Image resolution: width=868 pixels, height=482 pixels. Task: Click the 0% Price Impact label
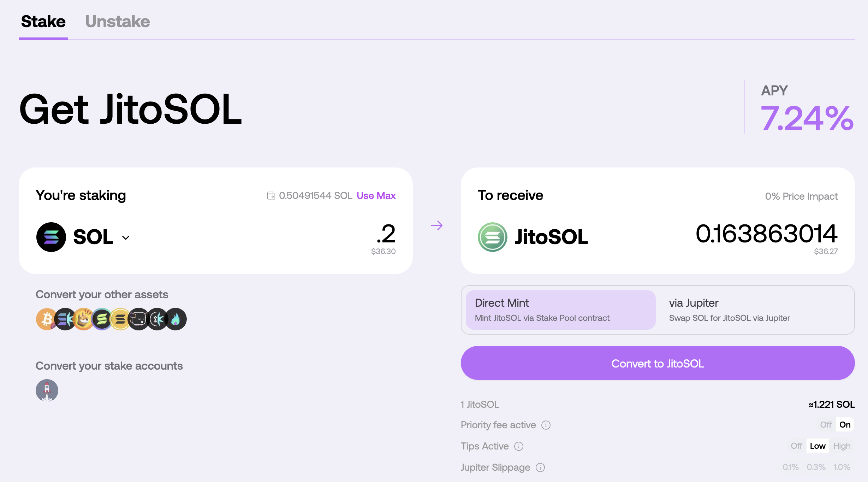point(801,196)
